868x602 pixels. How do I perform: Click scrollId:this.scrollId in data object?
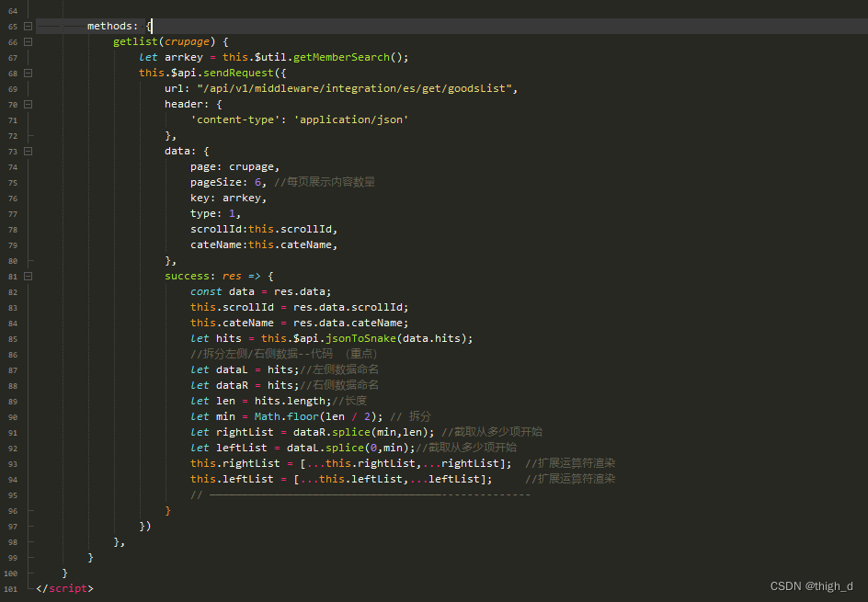tap(264, 229)
